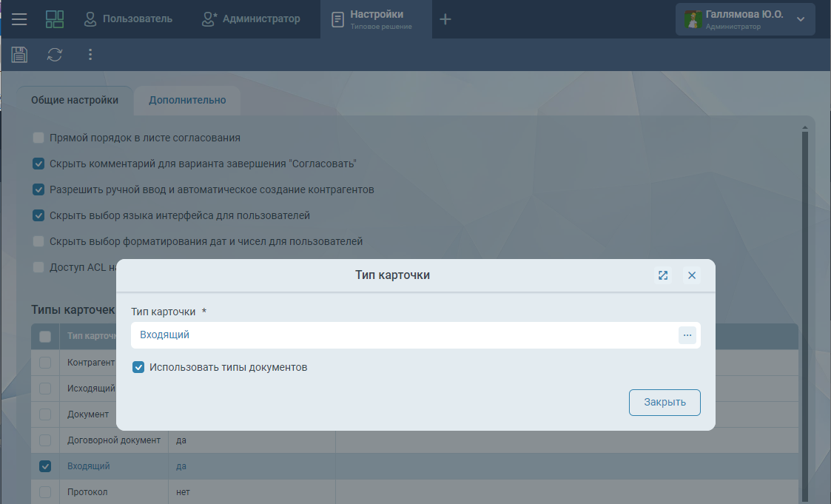Close dialog using the X icon
This screenshot has width=831, height=504.
point(692,275)
